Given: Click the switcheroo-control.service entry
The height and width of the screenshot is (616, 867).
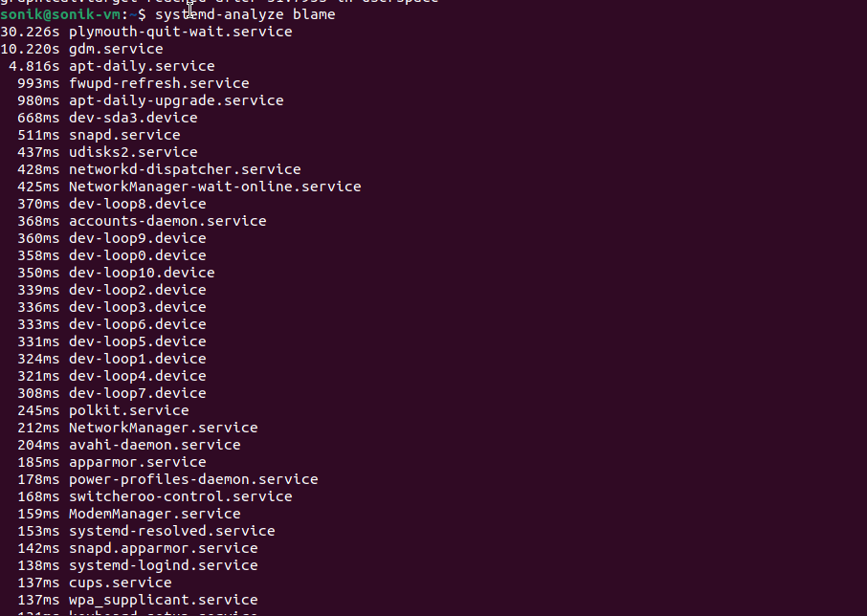Looking at the screenshot, I should click(x=180, y=496).
